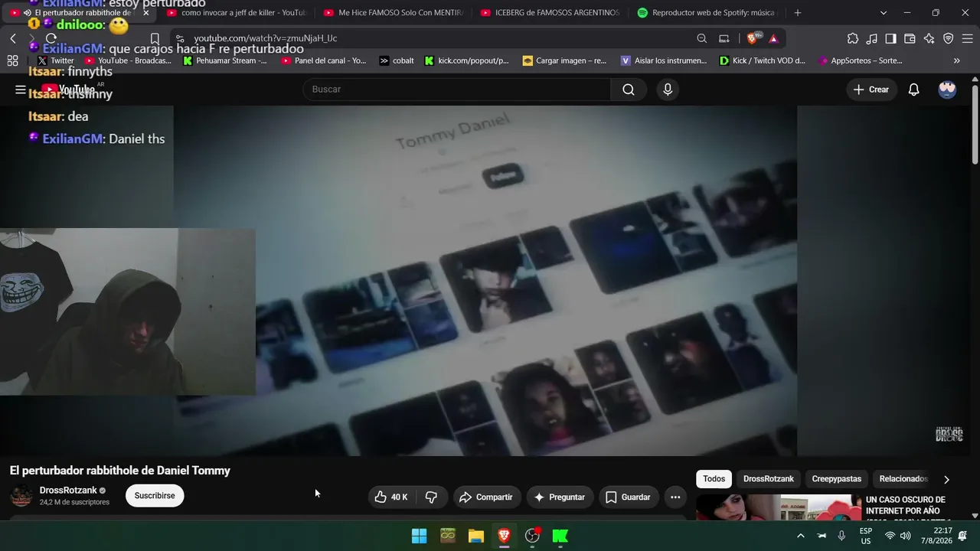Open browser main menu icon
This screenshot has height=551, width=980.
pyautogui.click(x=967, y=38)
